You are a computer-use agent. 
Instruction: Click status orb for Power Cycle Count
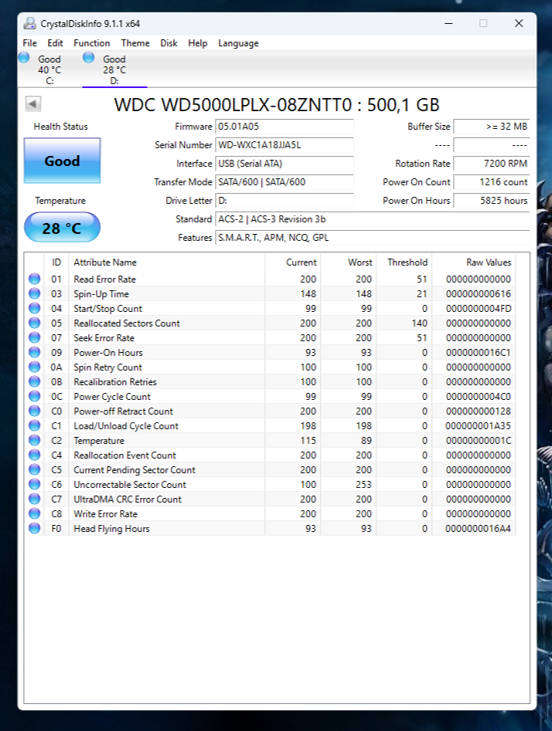pyautogui.click(x=34, y=396)
